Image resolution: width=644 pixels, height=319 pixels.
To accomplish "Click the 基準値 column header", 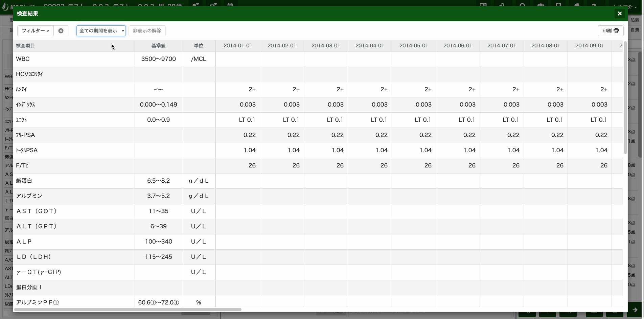I will click(x=158, y=46).
